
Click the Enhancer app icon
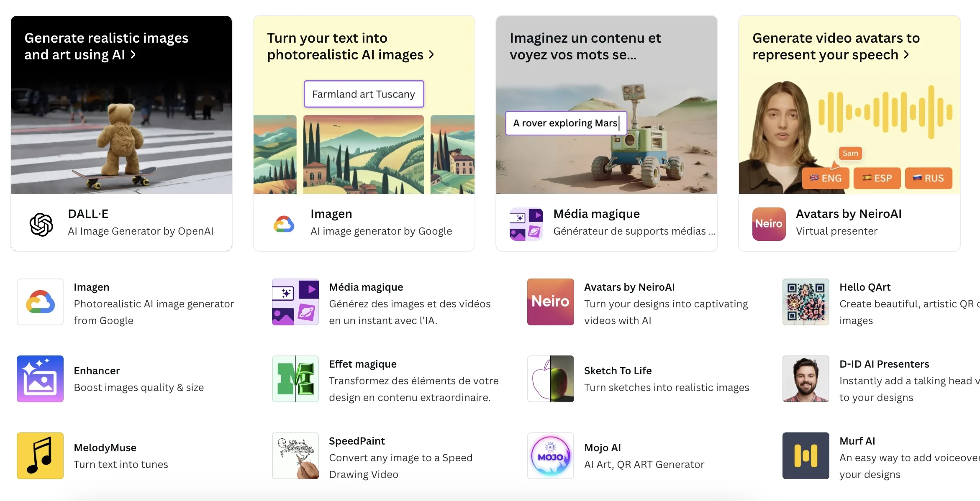40,379
